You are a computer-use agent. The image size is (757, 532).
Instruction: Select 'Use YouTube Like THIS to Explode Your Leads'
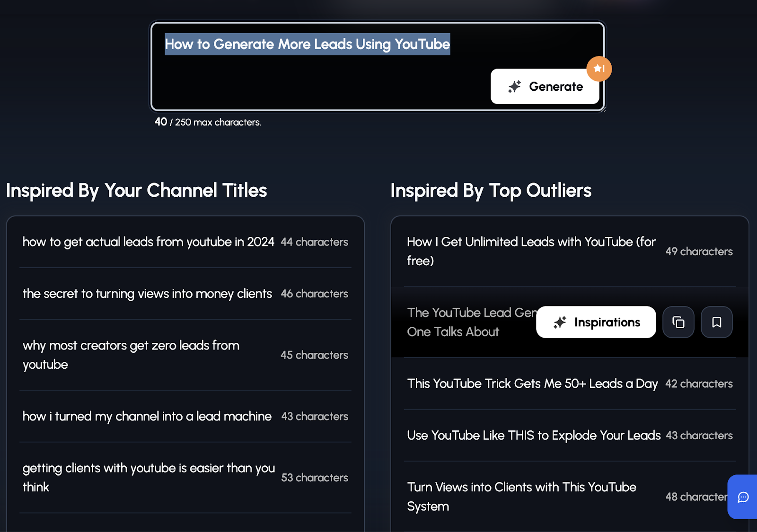(x=534, y=436)
